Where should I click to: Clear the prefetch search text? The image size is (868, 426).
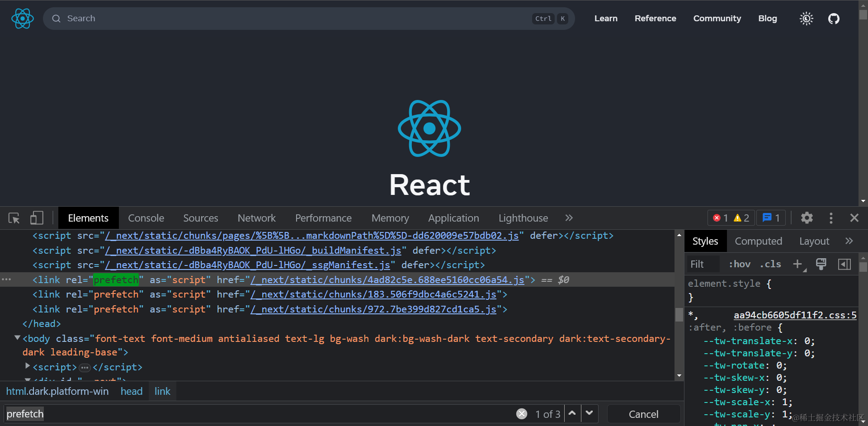522,414
